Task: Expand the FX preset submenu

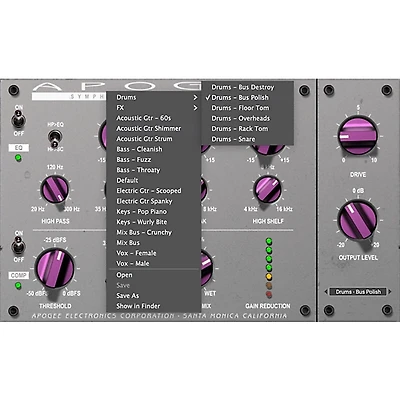Action: (x=154, y=108)
